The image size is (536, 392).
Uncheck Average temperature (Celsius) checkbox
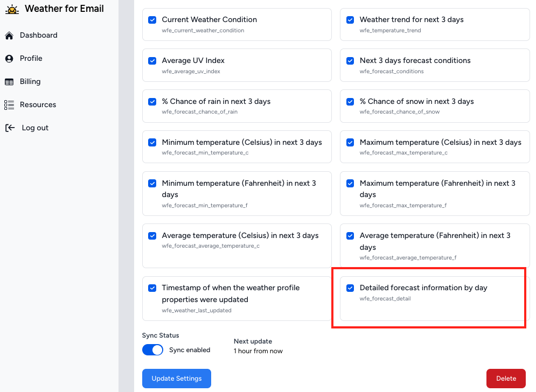click(x=152, y=236)
